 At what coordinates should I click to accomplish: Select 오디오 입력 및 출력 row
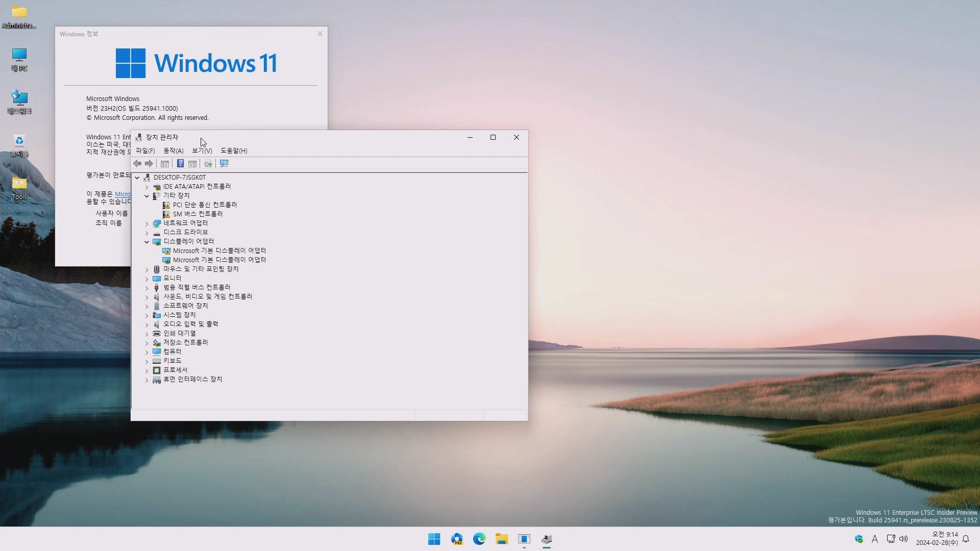click(x=190, y=324)
